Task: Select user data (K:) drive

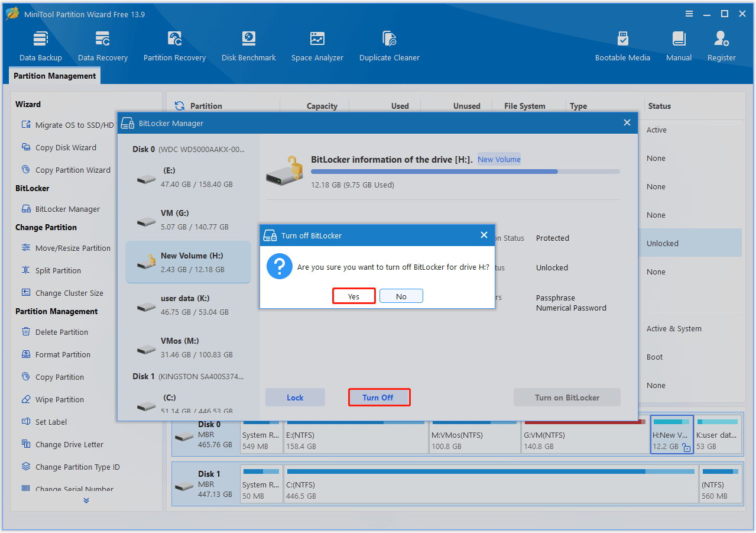Action: pos(188,305)
